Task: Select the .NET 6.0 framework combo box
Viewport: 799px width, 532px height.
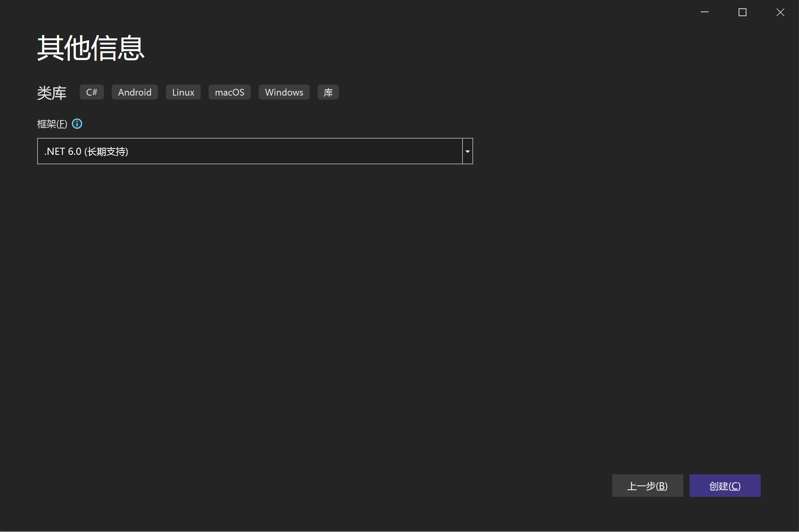Action: tap(255, 151)
